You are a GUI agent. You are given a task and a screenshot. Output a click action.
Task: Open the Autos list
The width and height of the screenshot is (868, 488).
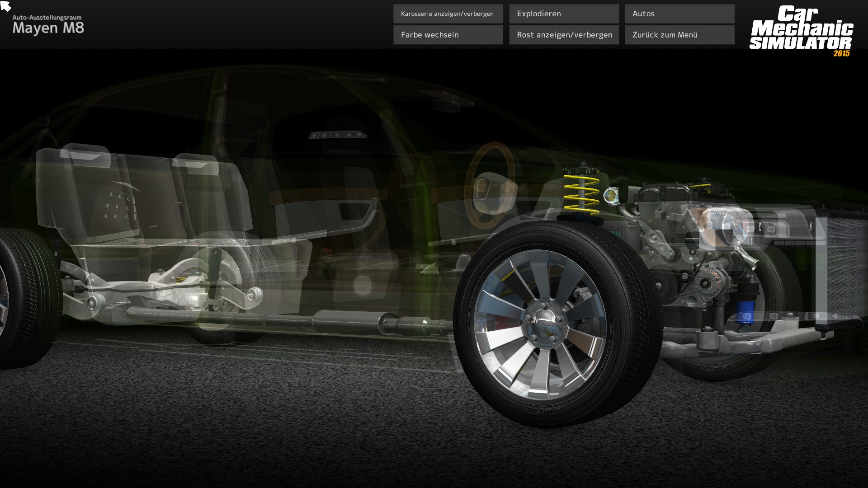pyautogui.click(x=679, y=14)
